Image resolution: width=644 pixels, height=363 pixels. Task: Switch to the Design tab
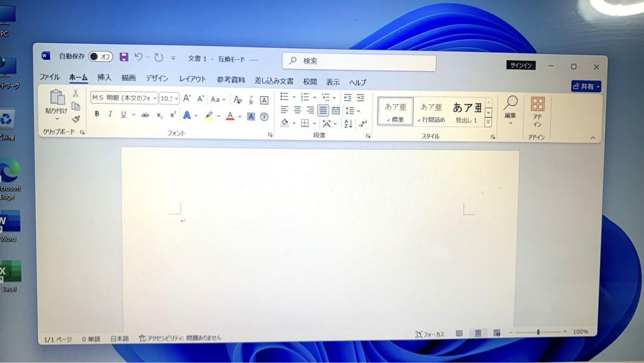pos(157,79)
